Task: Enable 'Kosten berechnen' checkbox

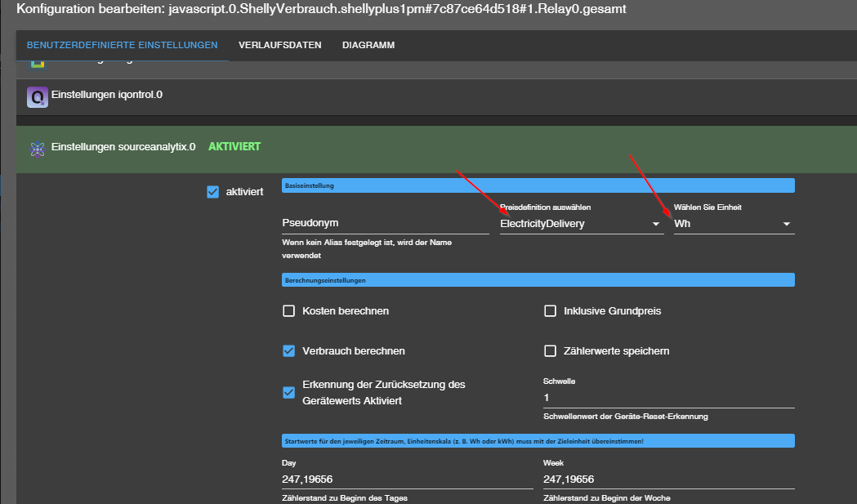Action: pyautogui.click(x=288, y=311)
